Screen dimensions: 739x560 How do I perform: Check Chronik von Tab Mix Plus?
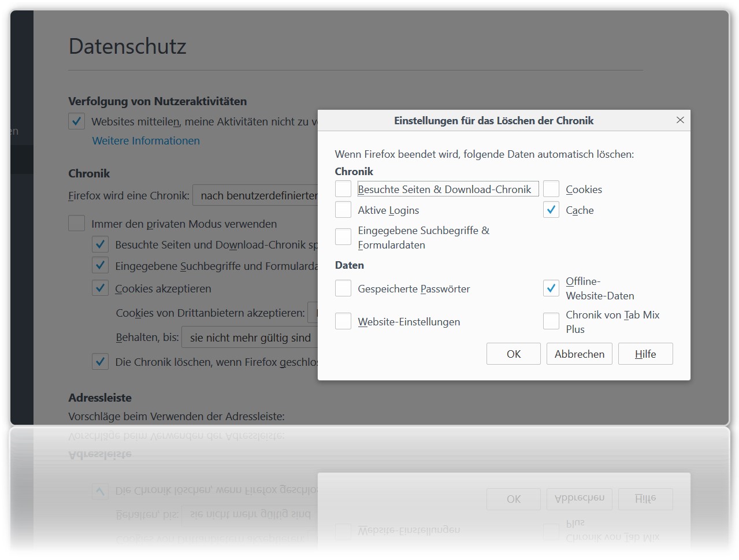[x=551, y=321]
